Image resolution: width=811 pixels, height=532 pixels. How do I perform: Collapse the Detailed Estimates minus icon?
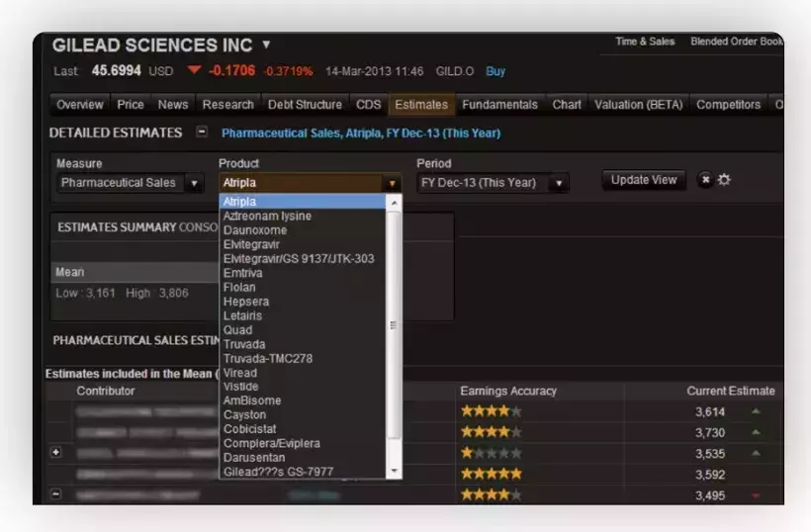tap(202, 132)
